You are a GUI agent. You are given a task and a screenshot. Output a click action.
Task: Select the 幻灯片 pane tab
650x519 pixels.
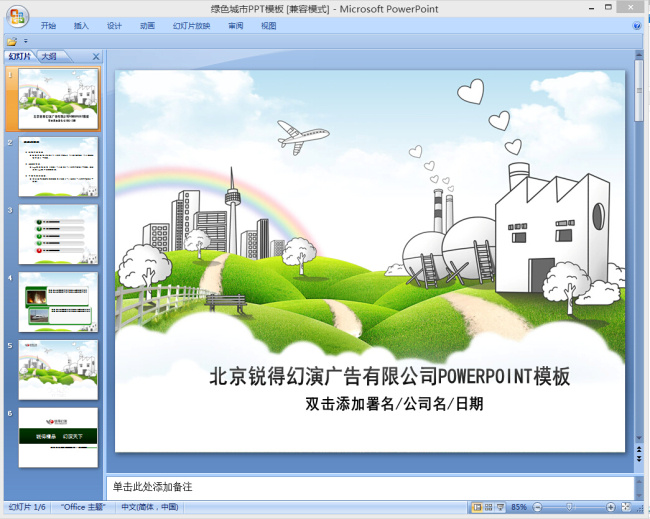pos(20,56)
